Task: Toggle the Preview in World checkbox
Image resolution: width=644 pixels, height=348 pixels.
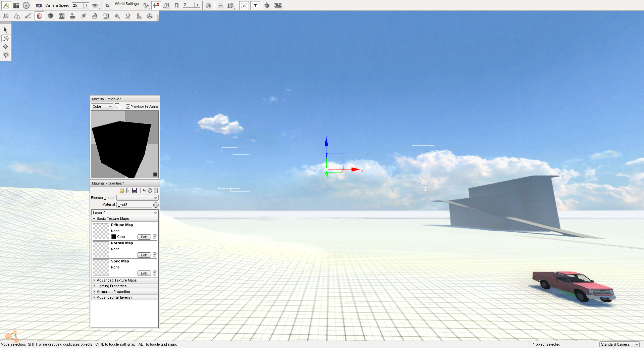Action: click(x=128, y=107)
